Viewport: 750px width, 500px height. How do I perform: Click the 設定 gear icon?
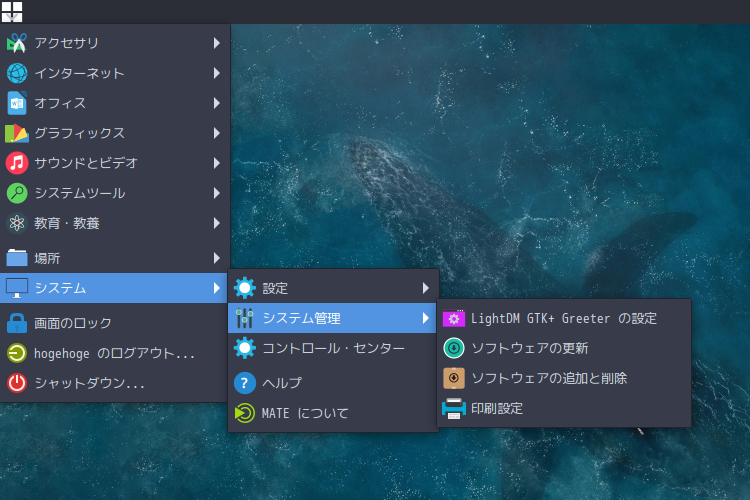click(x=245, y=288)
